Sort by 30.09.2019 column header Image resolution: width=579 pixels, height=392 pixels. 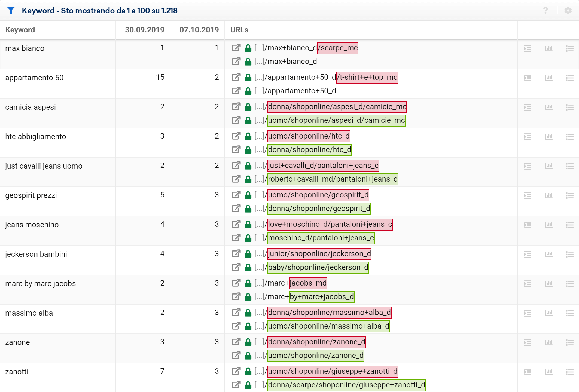coord(144,30)
